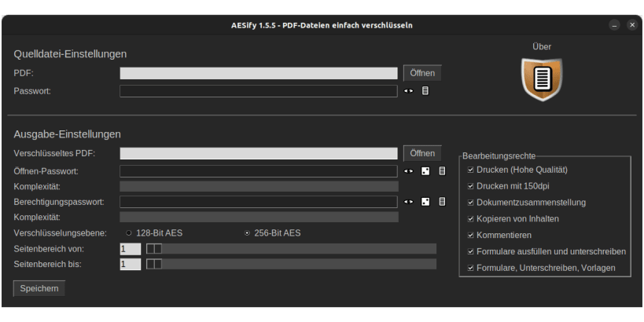Click the Verschlüsseltes PDF path field

click(x=259, y=153)
